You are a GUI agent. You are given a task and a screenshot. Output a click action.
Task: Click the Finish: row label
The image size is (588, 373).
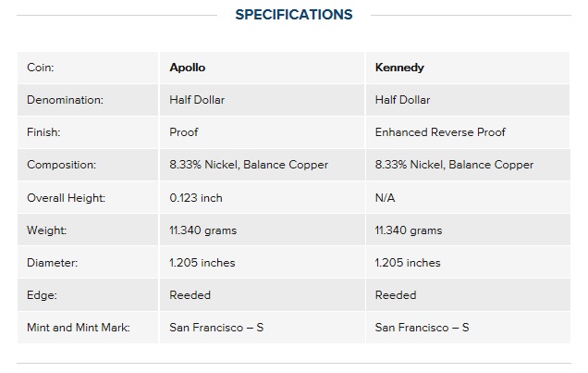pyautogui.click(x=43, y=132)
